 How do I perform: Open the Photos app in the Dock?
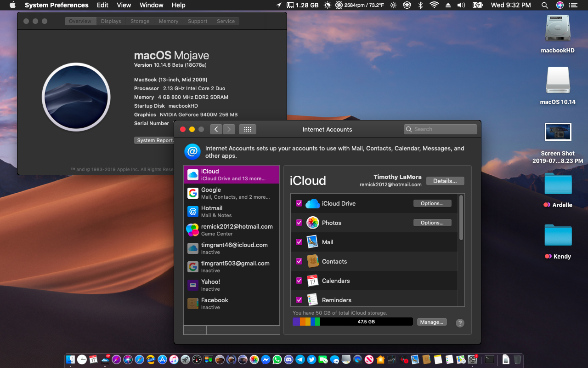(x=254, y=359)
